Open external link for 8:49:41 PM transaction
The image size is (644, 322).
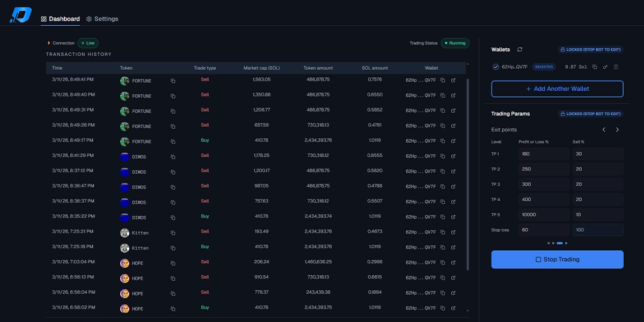click(x=453, y=80)
